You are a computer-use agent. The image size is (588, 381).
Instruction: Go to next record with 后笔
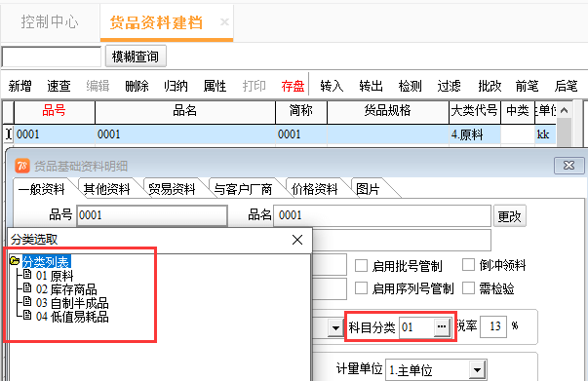pyautogui.click(x=566, y=86)
